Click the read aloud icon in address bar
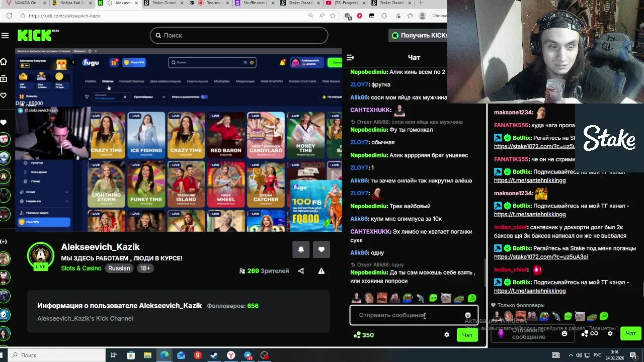The height and width of the screenshot is (362, 644). [322, 16]
